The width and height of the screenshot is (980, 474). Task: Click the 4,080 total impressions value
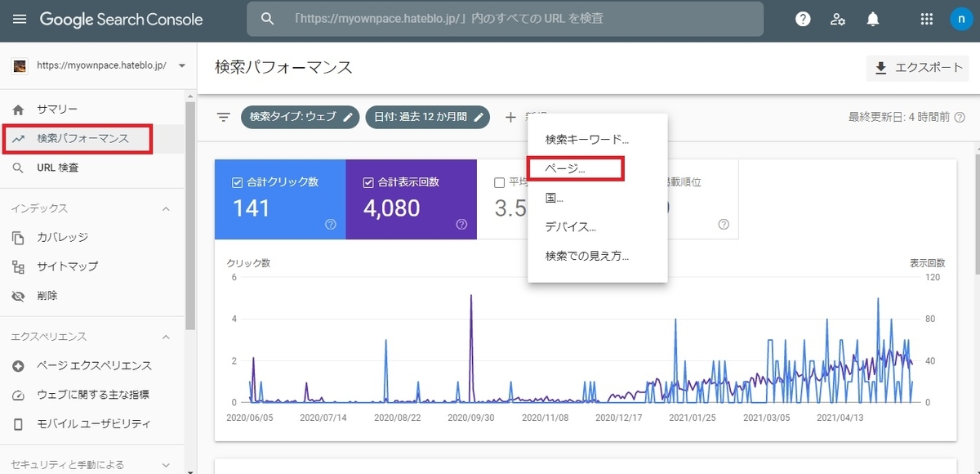pyautogui.click(x=391, y=208)
